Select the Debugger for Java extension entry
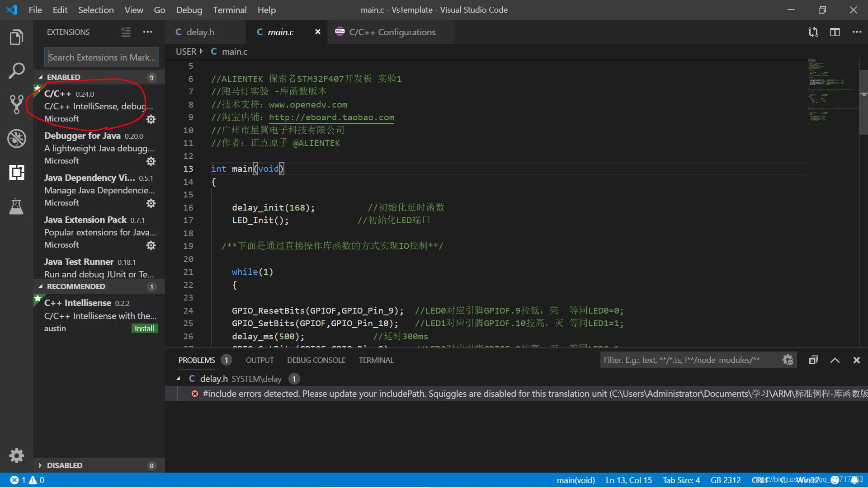The height and width of the screenshot is (488, 868). click(x=99, y=148)
